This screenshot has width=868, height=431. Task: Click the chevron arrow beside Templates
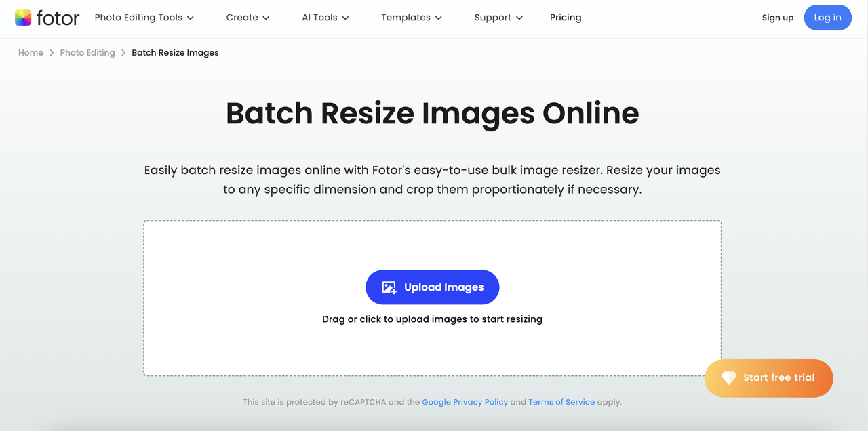click(x=439, y=18)
